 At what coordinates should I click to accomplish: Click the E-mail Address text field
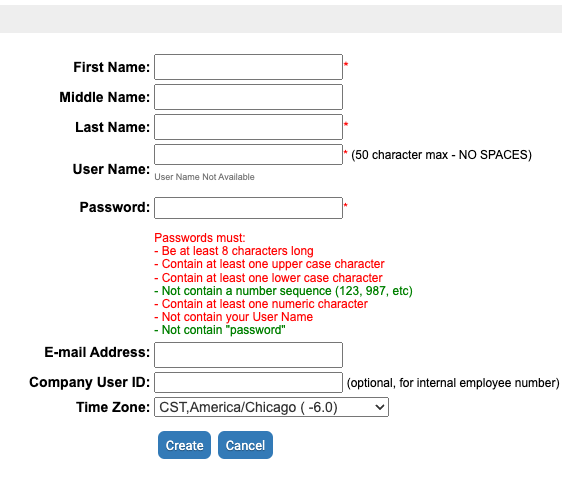(248, 355)
